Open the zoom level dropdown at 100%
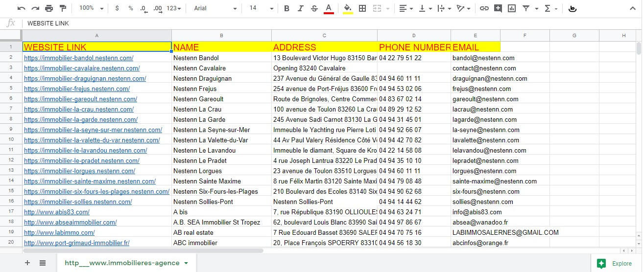Viewport: 644px width, 272px height. (x=91, y=8)
